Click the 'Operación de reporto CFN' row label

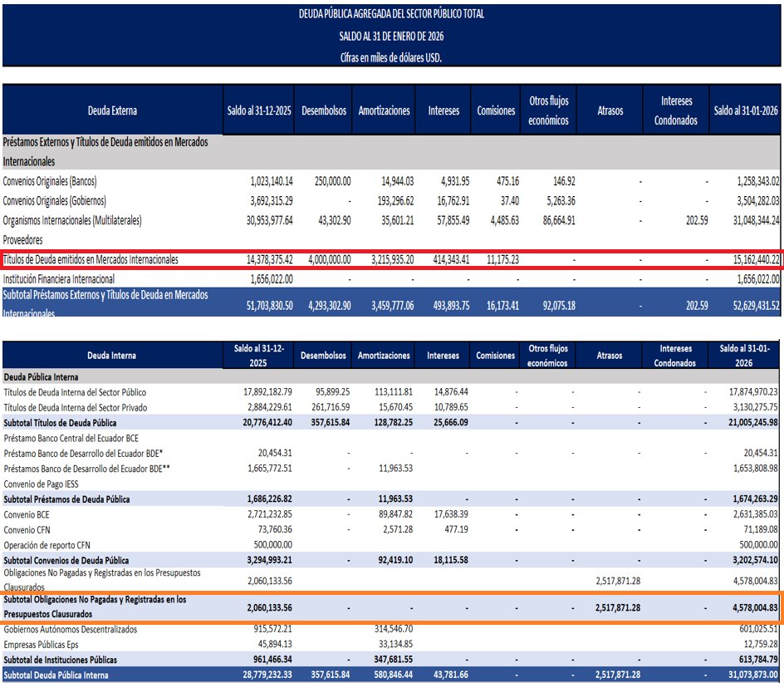click(47, 545)
